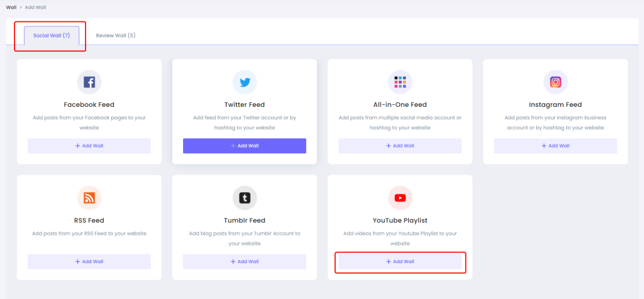Image resolution: width=644 pixels, height=299 pixels.
Task: Select the Instagram Feed card title
Action: (x=555, y=105)
